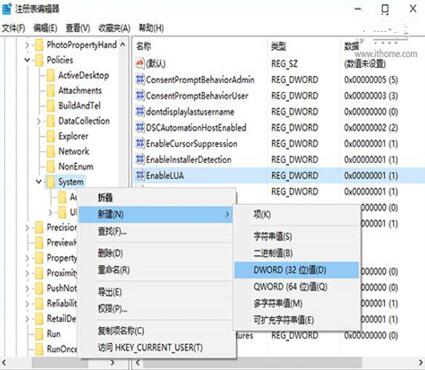Click the dontdisplaylastusername DWORD icon

pyautogui.click(x=140, y=111)
